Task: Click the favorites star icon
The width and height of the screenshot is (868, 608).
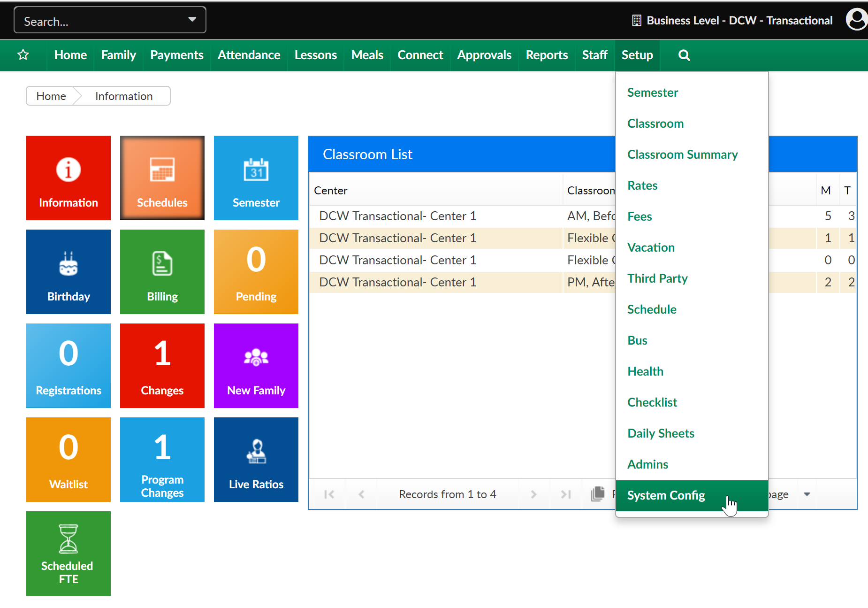Action: pyautogui.click(x=23, y=55)
